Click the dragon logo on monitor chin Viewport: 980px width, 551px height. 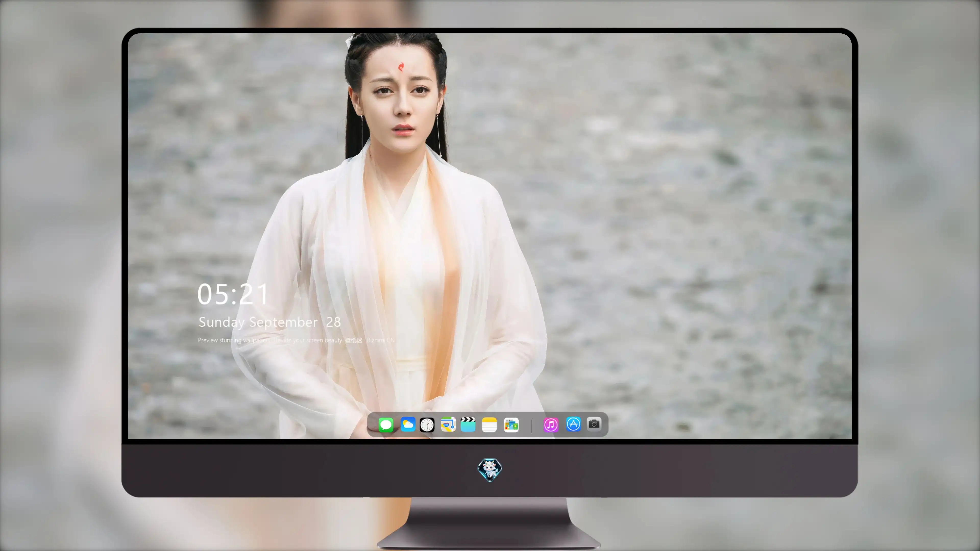(490, 470)
